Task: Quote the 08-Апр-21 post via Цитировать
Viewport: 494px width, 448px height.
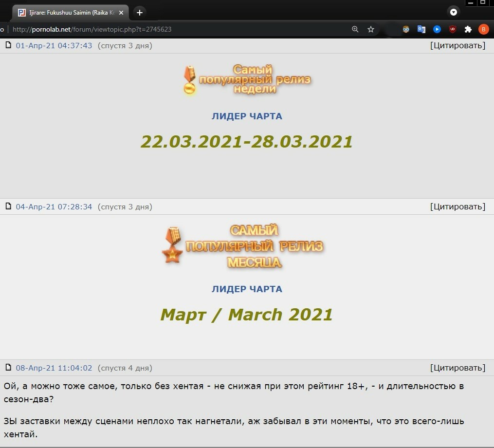Action: point(457,368)
